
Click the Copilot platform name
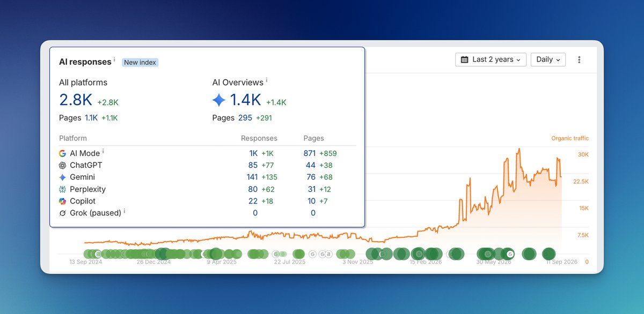pyautogui.click(x=83, y=201)
